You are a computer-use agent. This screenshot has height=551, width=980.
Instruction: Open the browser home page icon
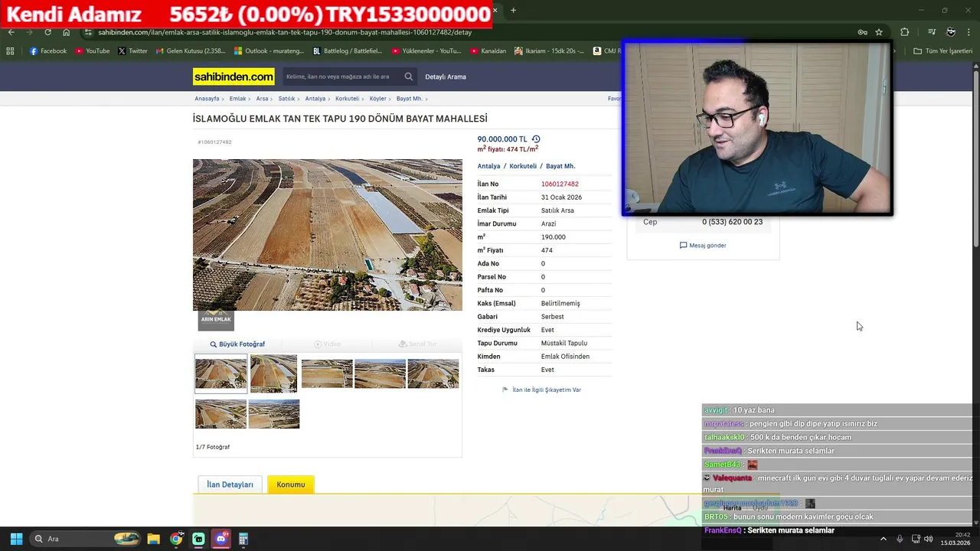click(66, 32)
